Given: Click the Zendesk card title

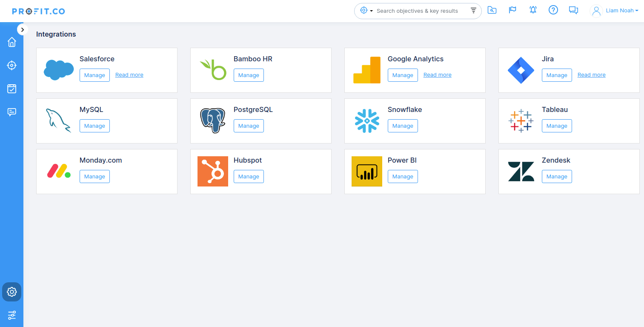Looking at the screenshot, I should 556,161.
